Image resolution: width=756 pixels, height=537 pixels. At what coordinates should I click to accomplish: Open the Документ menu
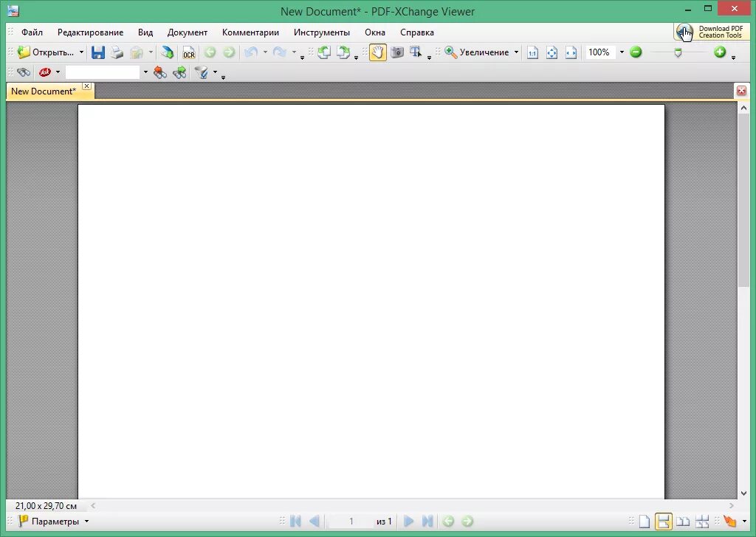187,32
